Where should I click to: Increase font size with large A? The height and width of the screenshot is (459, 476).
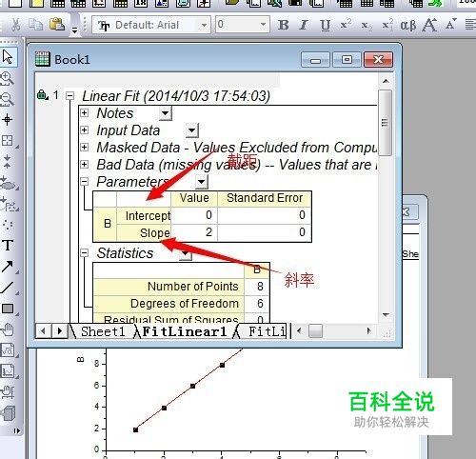coord(429,25)
